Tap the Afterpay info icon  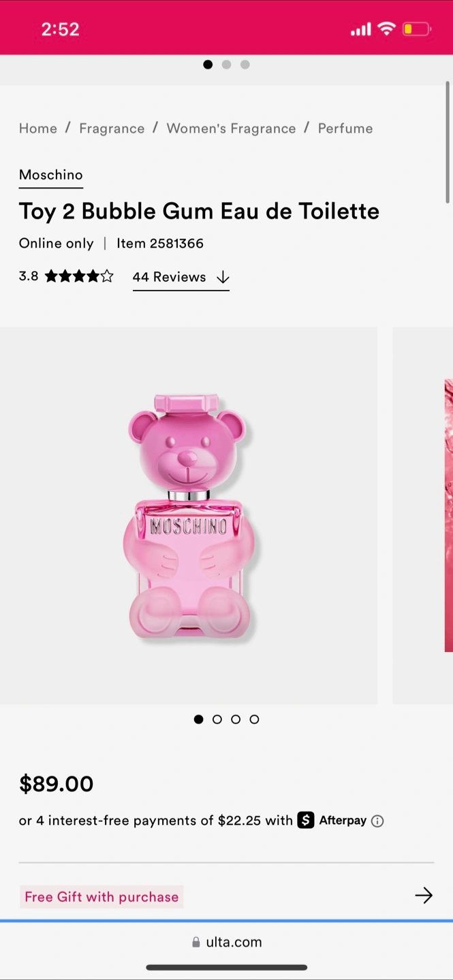pyautogui.click(x=377, y=821)
